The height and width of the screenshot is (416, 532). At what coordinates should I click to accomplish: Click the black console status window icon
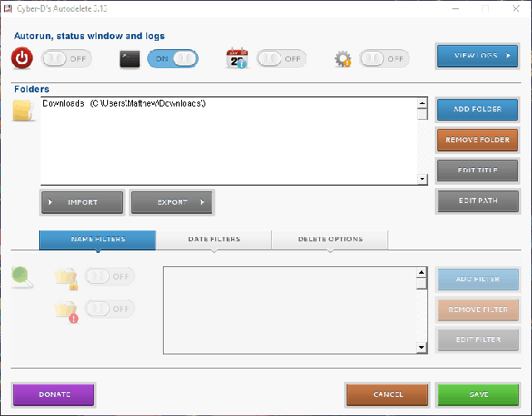(130, 59)
